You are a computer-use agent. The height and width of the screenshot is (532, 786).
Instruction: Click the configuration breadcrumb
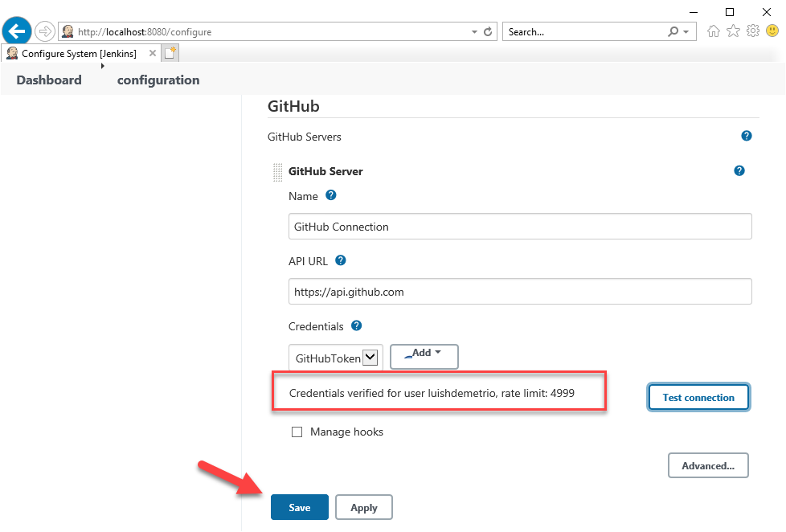point(158,80)
